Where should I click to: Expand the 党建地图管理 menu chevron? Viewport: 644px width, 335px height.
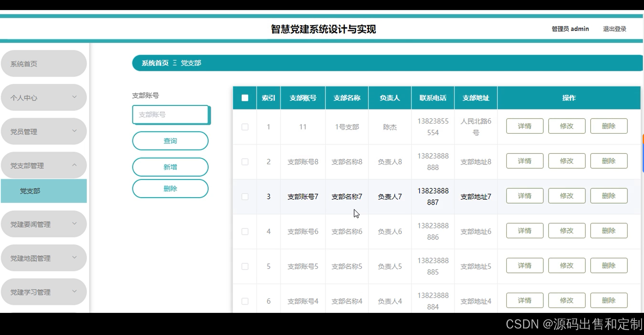[x=74, y=258]
